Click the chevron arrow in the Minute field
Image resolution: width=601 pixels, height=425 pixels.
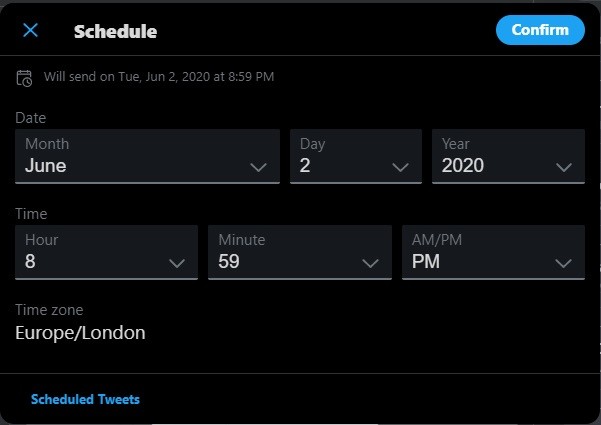pyautogui.click(x=370, y=263)
